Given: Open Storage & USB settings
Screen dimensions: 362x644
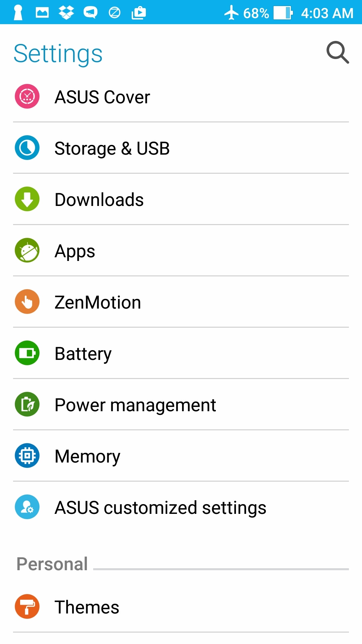Looking at the screenshot, I should tap(112, 148).
